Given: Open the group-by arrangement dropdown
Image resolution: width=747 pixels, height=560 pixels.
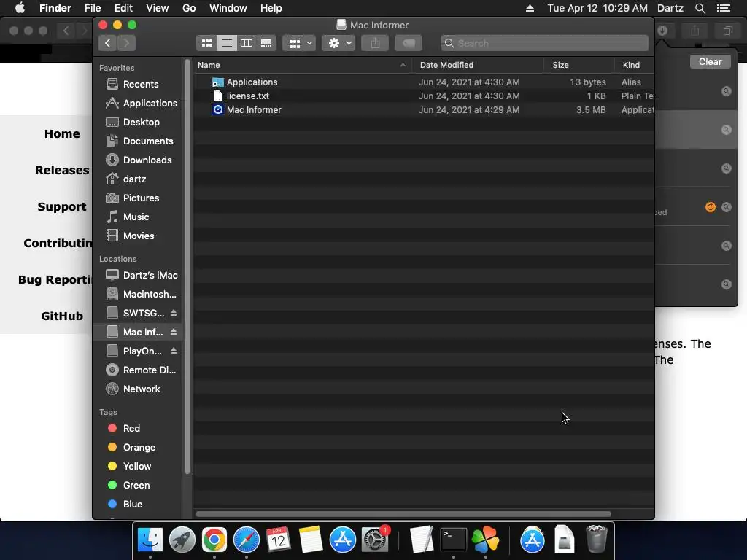Looking at the screenshot, I should tap(299, 43).
